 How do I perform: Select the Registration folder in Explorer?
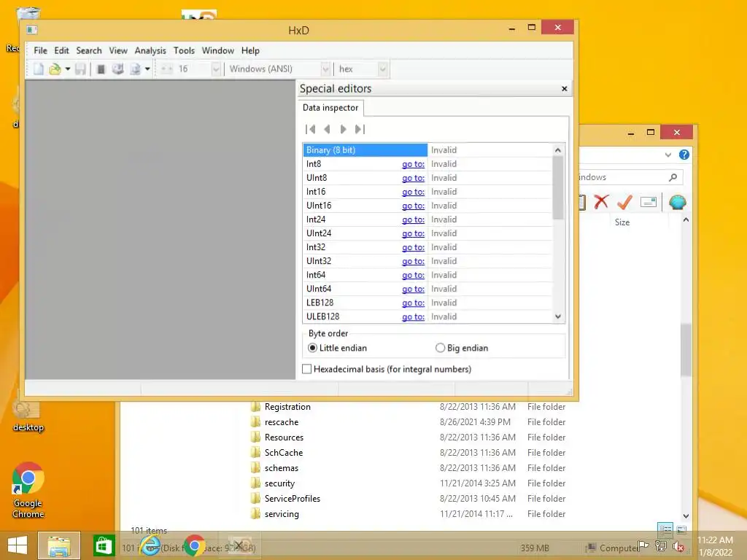[x=287, y=407]
